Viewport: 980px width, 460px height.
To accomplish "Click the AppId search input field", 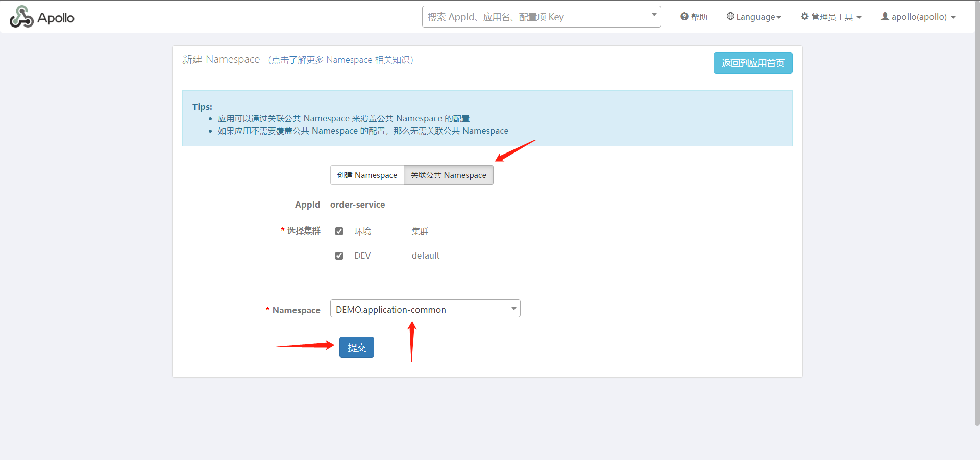I will pos(536,17).
